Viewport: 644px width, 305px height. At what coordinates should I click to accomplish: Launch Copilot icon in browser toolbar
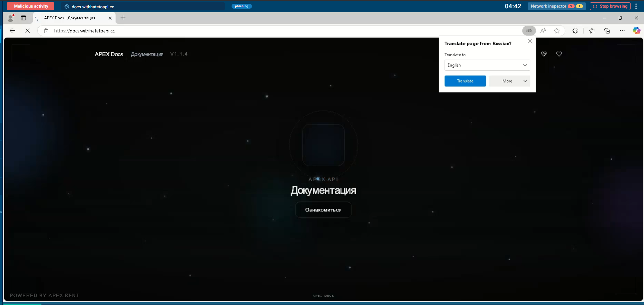click(x=636, y=31)
